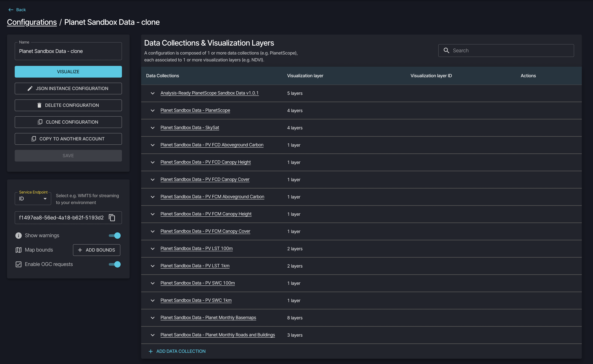
Task: Click the back arrow icon
Action: tap(11, 10)
